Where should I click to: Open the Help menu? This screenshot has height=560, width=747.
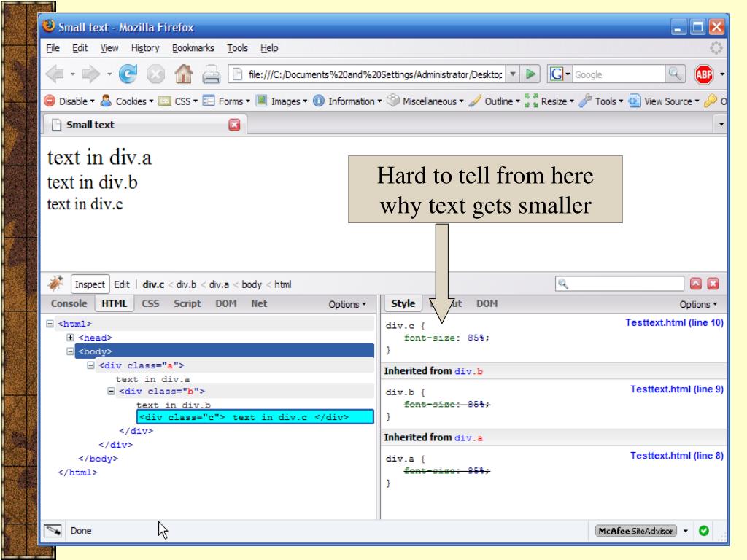coord(269,48)
